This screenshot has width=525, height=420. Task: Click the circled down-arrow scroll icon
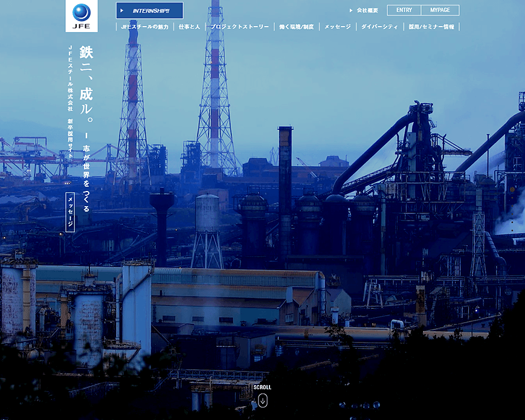[262, 399]
